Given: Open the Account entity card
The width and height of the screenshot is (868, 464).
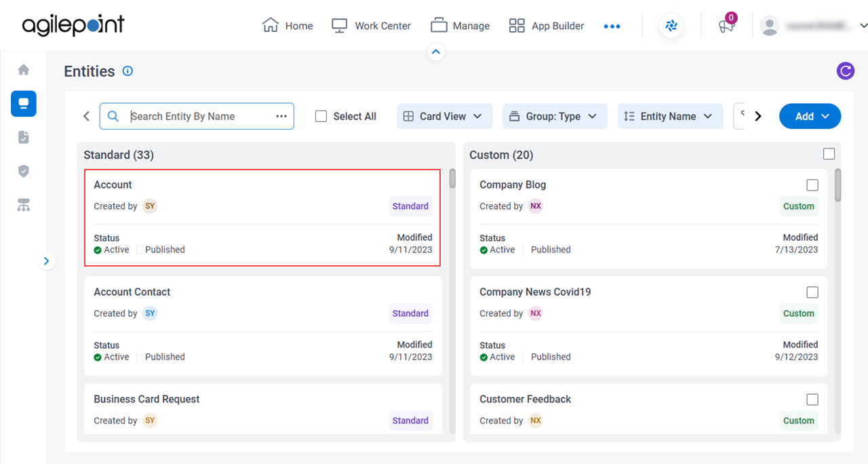Looking at the screenshot, I should (x=263, y=218).
